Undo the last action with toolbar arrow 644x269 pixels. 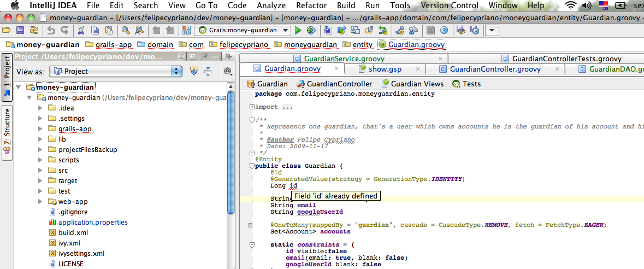51,30
